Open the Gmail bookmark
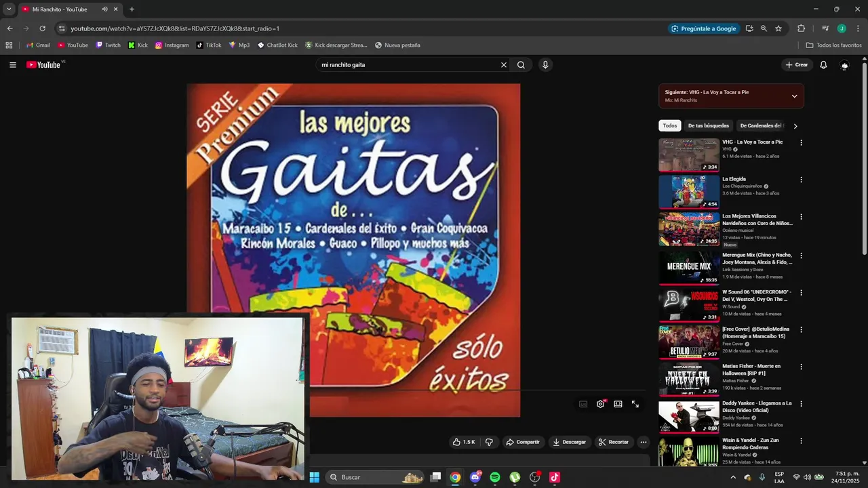868x488 pixels. point(38,45)
